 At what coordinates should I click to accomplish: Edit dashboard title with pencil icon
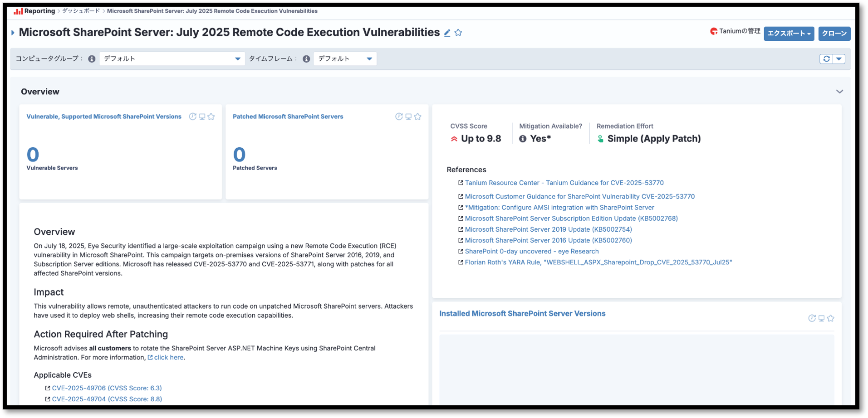447,33
